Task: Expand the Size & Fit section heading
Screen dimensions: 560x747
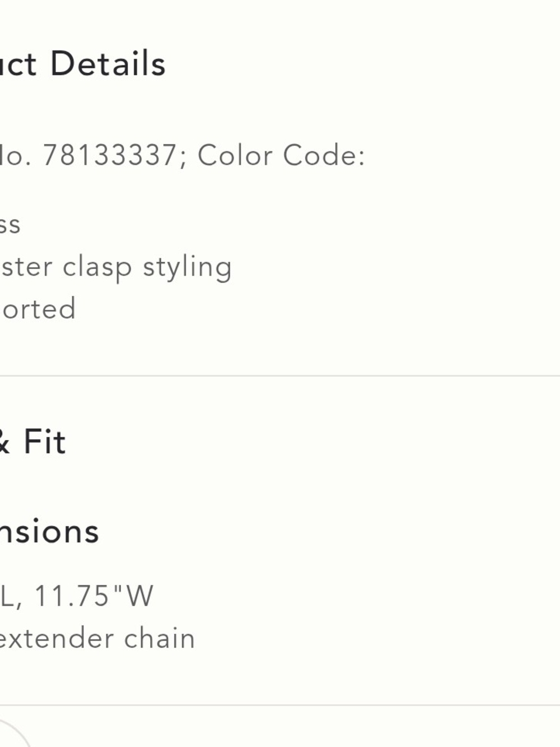Action: (32, 441)
